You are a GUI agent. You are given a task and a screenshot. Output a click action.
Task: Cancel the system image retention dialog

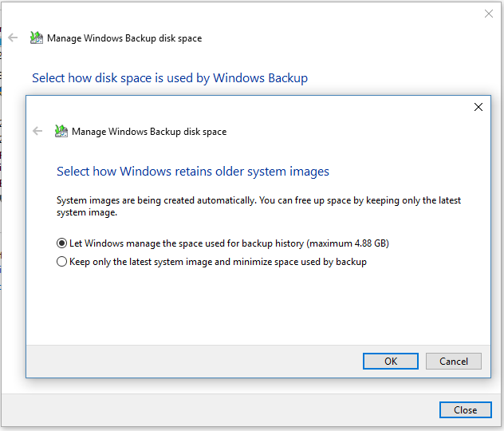point(454,362)
